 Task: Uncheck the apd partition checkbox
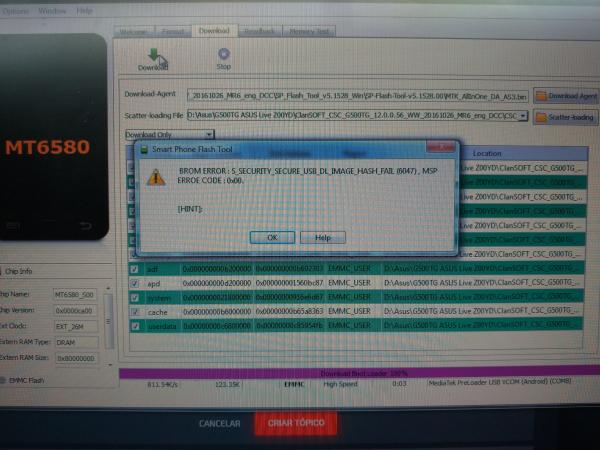134,284
